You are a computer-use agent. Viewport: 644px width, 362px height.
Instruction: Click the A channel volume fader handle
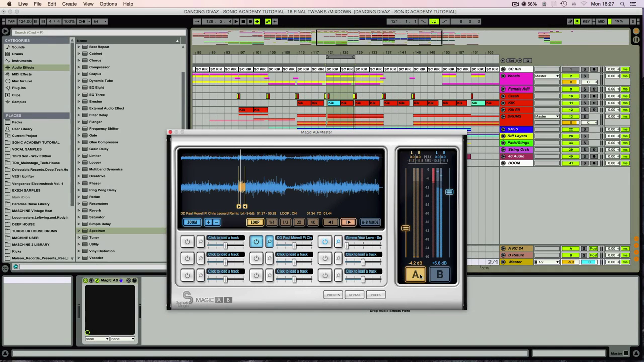pyautogui.click(x=406, y=229)
